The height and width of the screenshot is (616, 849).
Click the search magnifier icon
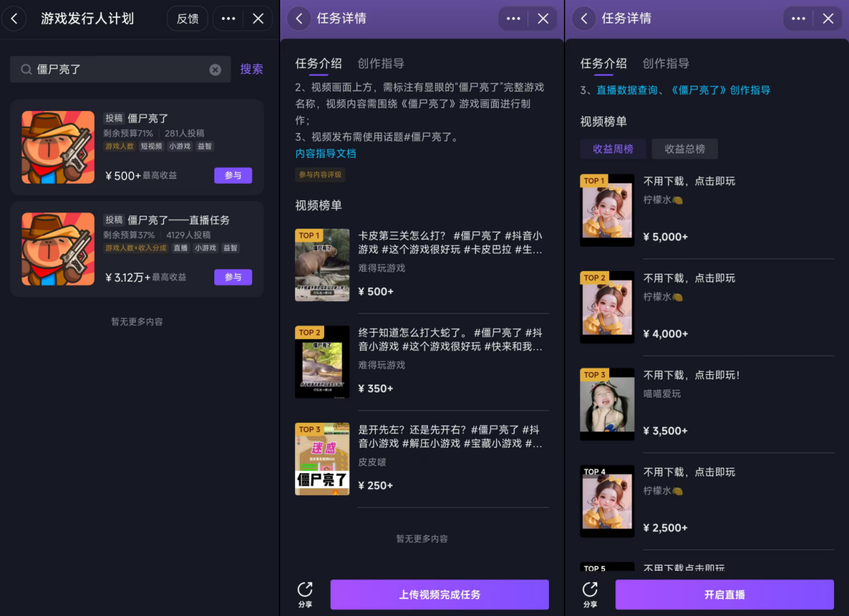(x=26, y=69)
